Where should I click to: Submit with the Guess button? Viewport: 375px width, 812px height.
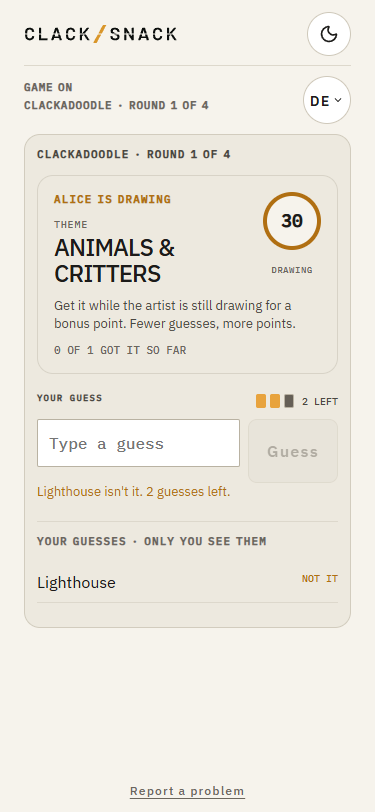tap(293, 451)
